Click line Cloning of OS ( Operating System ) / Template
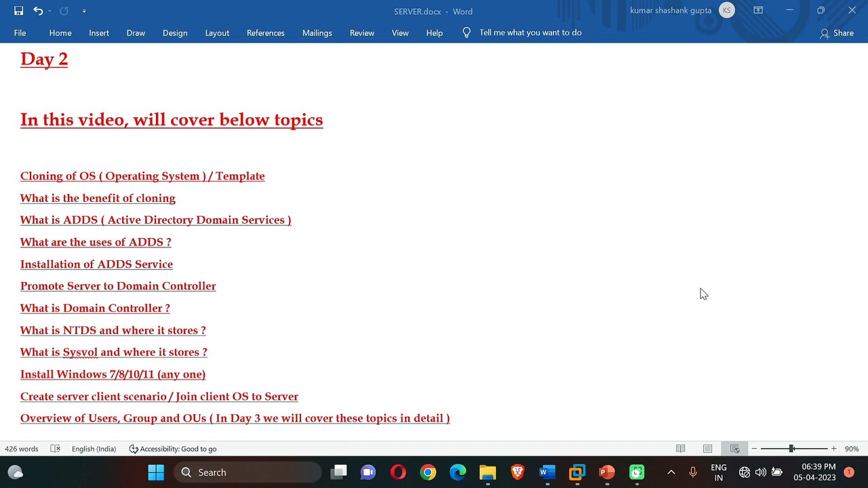The height and width of the screenshot is (488, 868). pyautogui.click(x=142, y=176)
